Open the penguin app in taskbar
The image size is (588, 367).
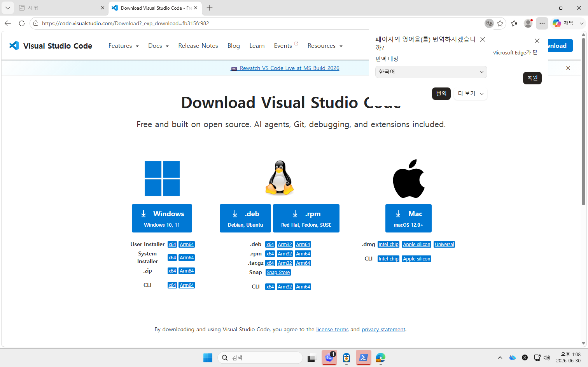pyautogui.click(x=346, y=358)
